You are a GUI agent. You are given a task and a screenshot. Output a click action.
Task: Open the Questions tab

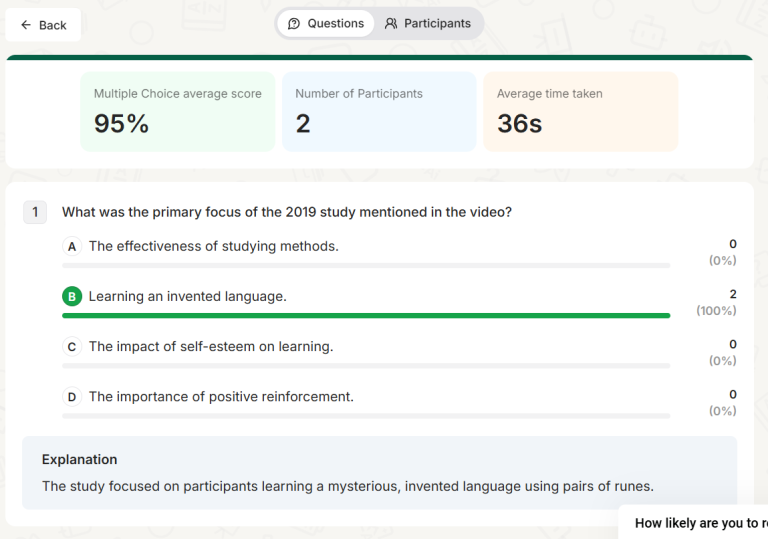[326, 23]
